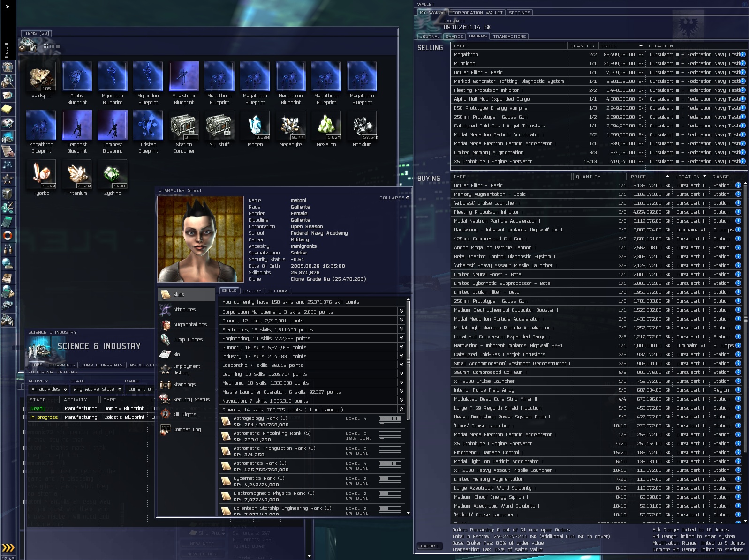This screenshot has width=749, height=560.
Task: Show info for Megathron sell order
Action: (743, 55)
